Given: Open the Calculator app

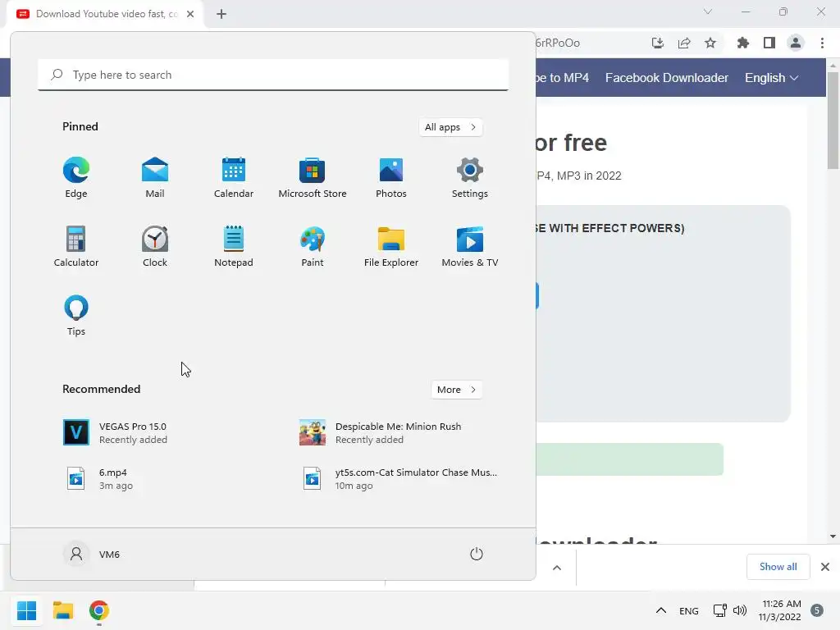Looking at the screenshot, I should click(x=76, y=246).
